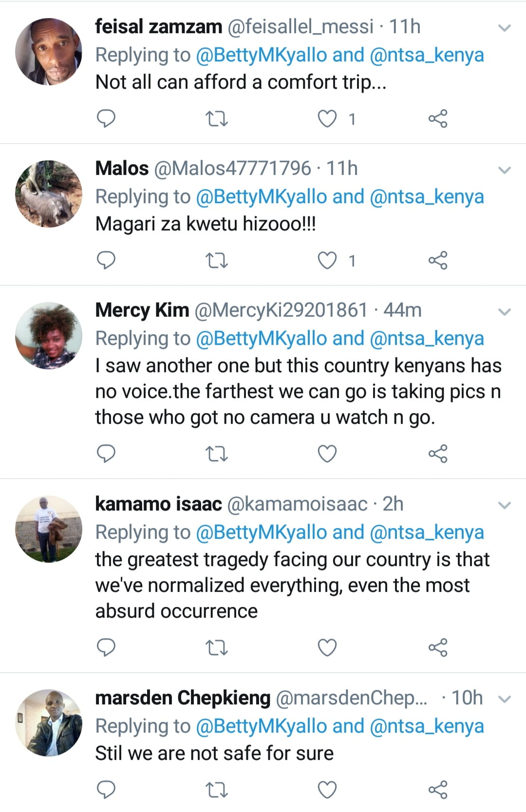View Mercy Kim's profile picture
Screen dimensions: 526x812
(49, 336)
